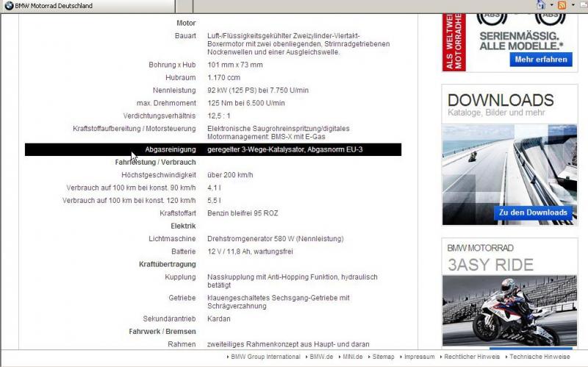The height and width of the screenshot is (367, 588).
Task: Click the DOWNLOADS heading
Action: [501, 100]
